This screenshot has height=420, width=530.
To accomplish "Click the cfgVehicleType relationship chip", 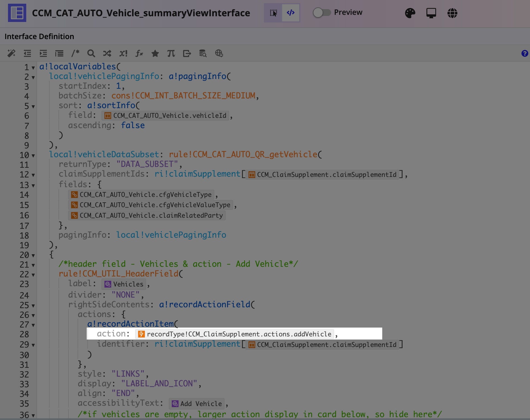I will tap(141, 195).
